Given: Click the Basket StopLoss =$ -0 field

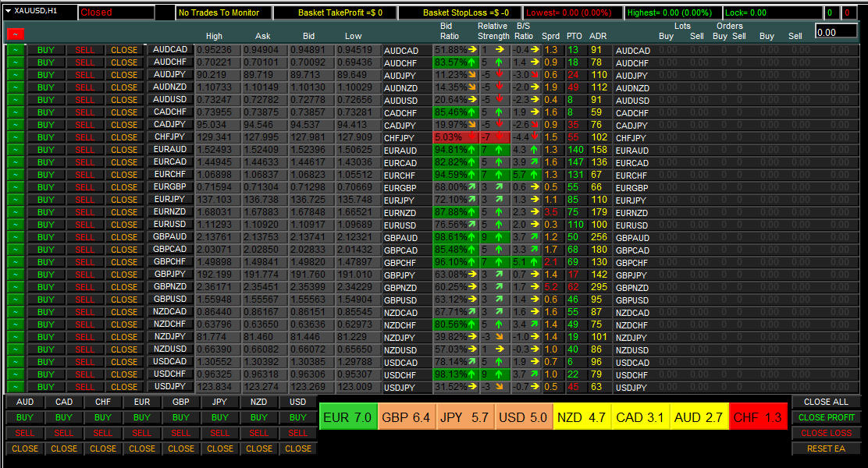Looking at the screenshot, I should click(461, 12).
